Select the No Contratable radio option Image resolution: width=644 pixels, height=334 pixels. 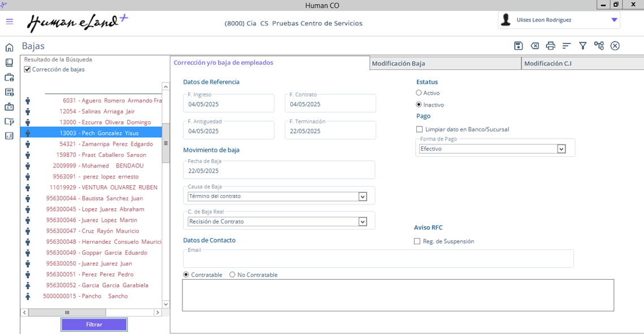pyautogui.click(x=232, y=275)
